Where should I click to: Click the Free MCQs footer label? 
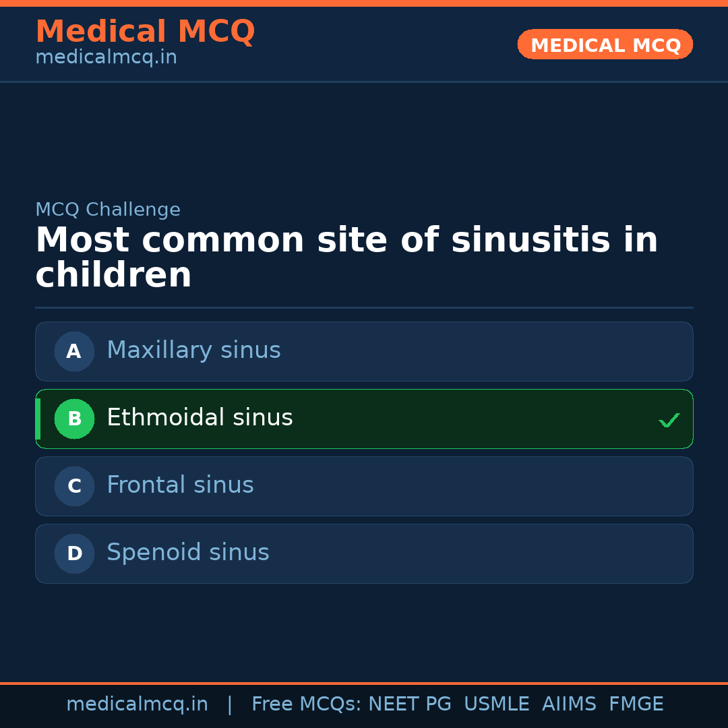pos(307,704)
